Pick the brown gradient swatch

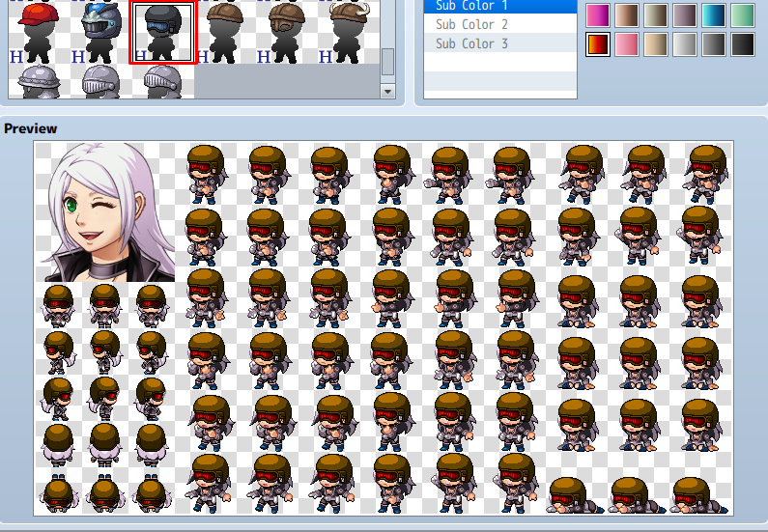point(627,14)
